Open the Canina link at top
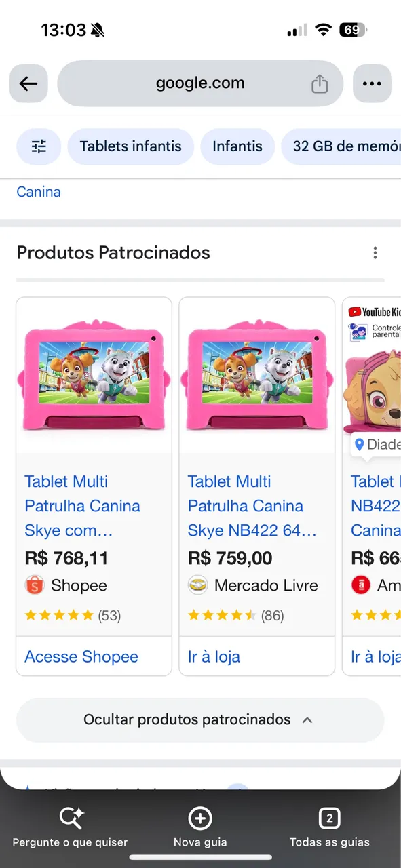The height and width of the screenshot is (868, 401). [39, 192]
